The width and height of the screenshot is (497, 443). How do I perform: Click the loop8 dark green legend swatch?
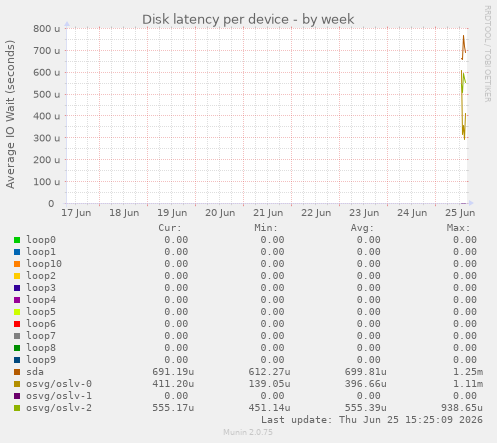point(17,348)
